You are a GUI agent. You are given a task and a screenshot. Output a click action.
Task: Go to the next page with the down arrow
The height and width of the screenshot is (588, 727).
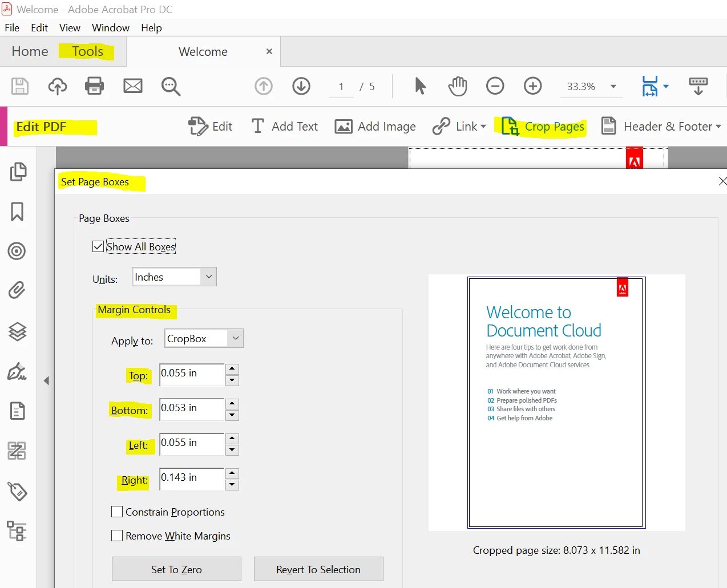click(x=301, y=86)
